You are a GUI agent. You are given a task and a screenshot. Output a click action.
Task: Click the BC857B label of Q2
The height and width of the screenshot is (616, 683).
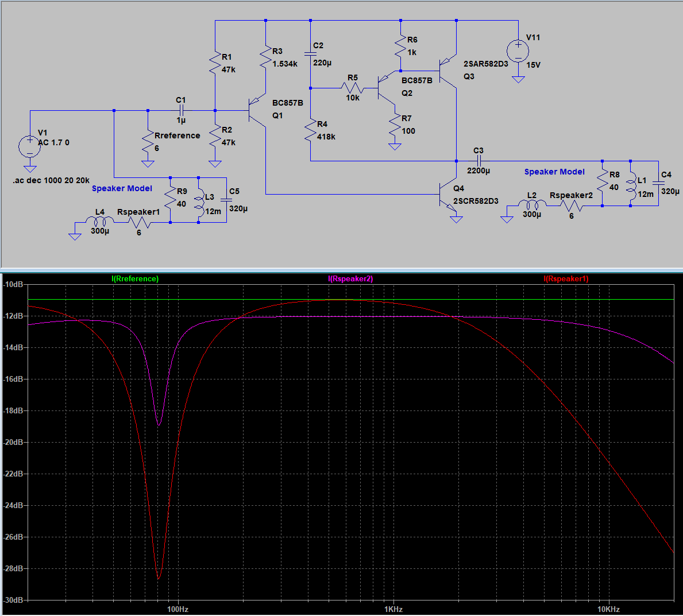[417, 81]
